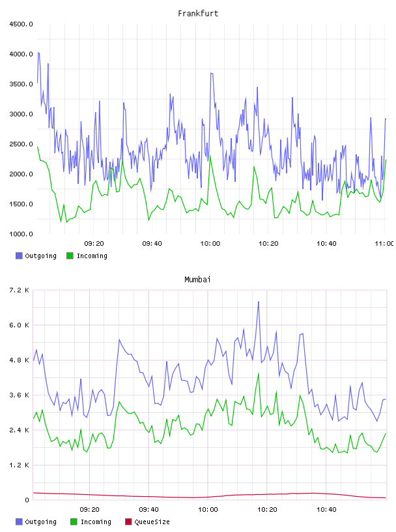Click the Frankfurt chart title

(198, 14)
